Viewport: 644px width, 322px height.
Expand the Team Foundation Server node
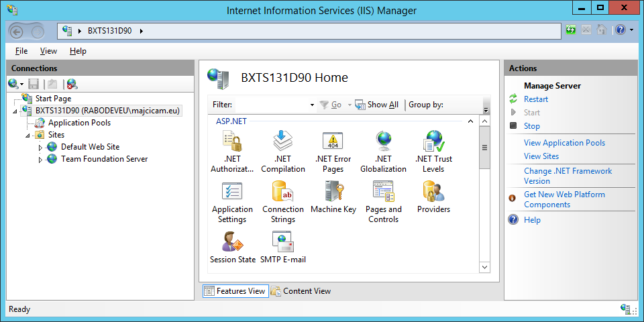coord(40,160)
